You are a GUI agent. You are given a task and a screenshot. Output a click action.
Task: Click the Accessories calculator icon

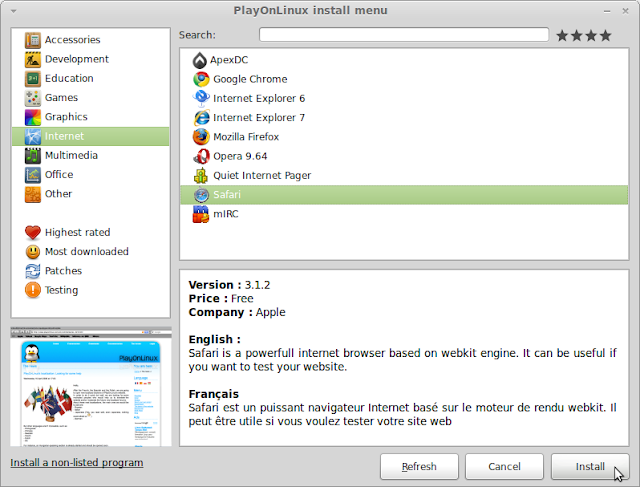click(x=33, y=40)
